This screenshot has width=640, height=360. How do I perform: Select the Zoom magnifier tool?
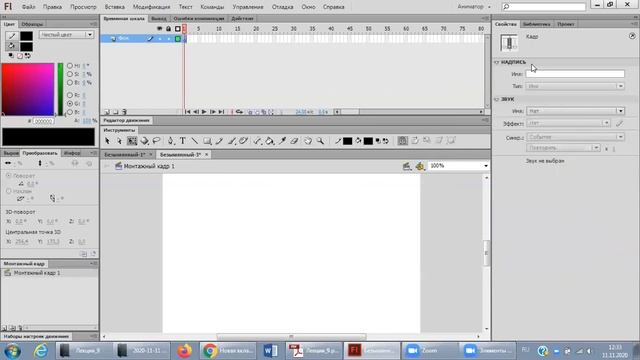tap(320, 141)
